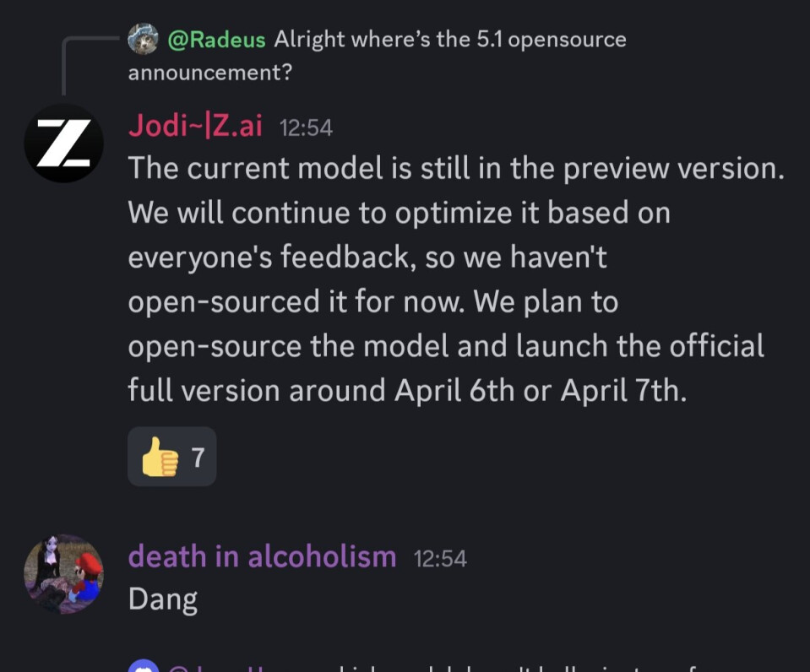Click the 12:54 timestamp beside death in alcoholism
The width and height of the screenshot is (810, 672).
[440, 558]
